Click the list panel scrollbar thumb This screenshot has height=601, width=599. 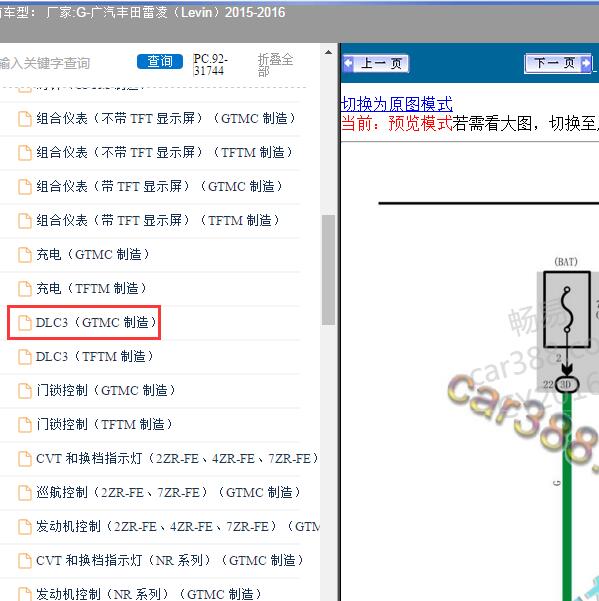328,270
